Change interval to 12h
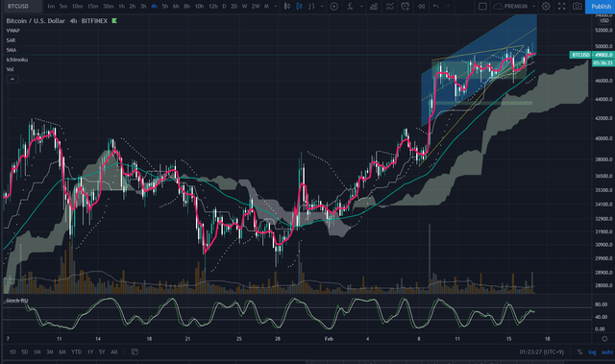The height and width of the screenshot is (364, 615). pos(213,7)
